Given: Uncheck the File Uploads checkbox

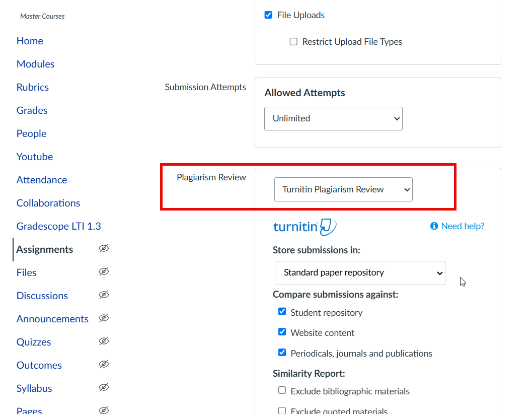Looking at the screenshot, I should (268, 15).
